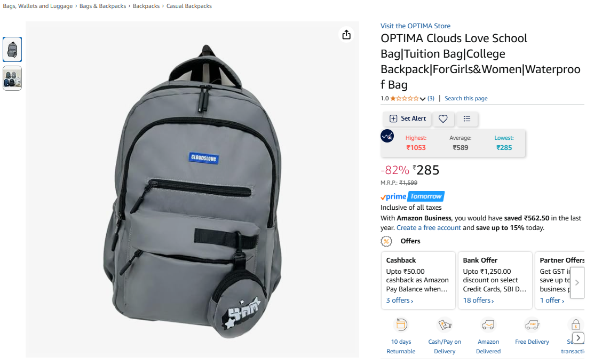Image resolution: width=594 pixels, height=364 pixels.
Task: Add product to wishlist with the heart icon
Action: (443, 119)
